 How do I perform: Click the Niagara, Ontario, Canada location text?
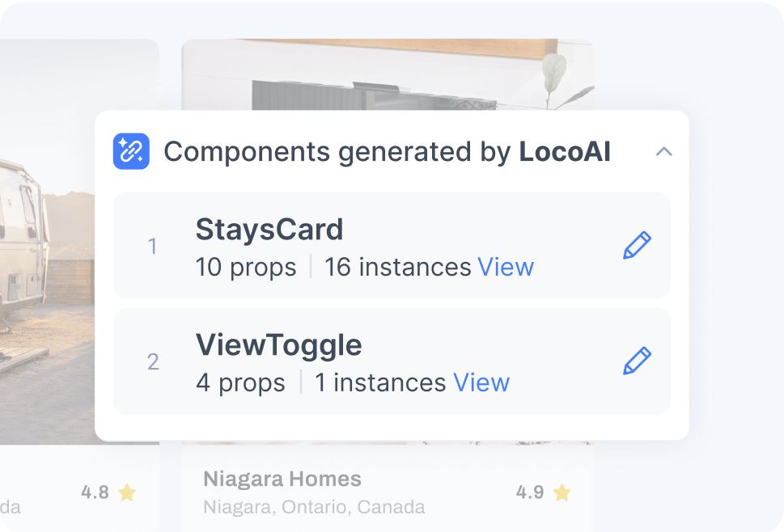point(314,507)
